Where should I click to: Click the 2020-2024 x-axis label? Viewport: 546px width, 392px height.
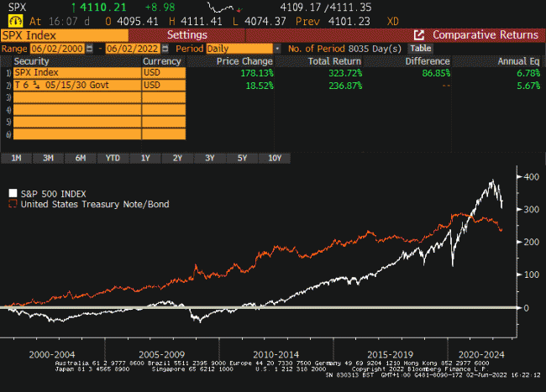(481, 354)
